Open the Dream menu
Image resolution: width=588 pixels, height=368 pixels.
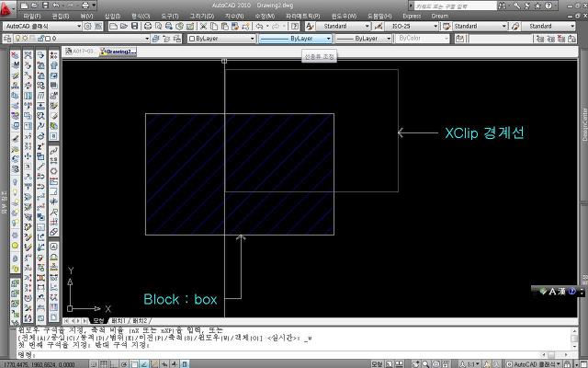[x=439, y=16]
